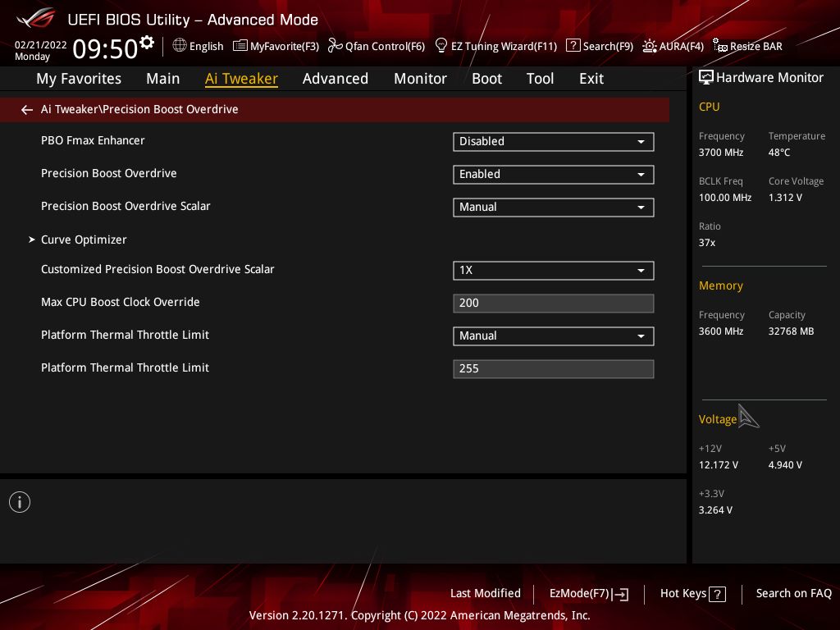This screenshot has width=840, height=630.
Task: Click the Resize BAR icon
Action: pyautogui.click(x=720, y=46)
